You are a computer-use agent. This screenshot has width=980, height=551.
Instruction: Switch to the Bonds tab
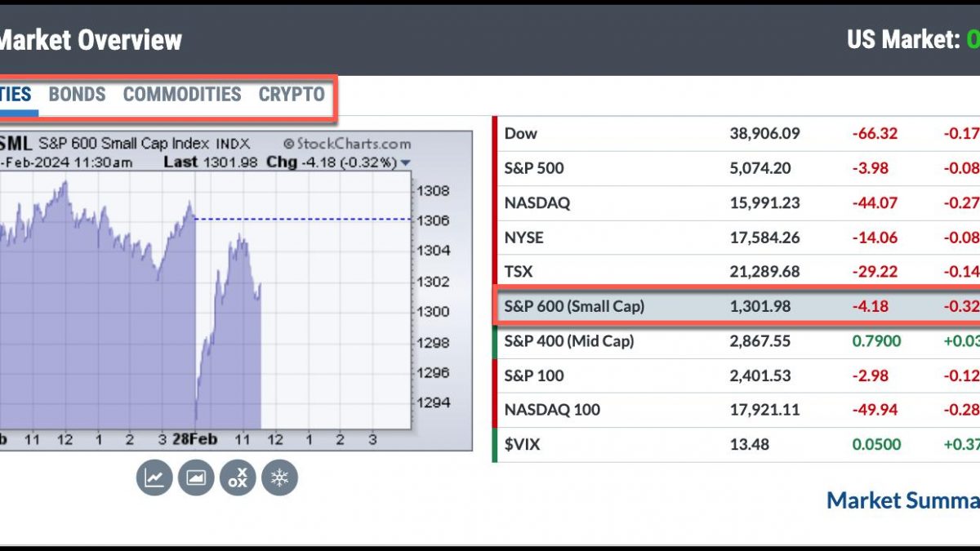click(x=78, y=95)
